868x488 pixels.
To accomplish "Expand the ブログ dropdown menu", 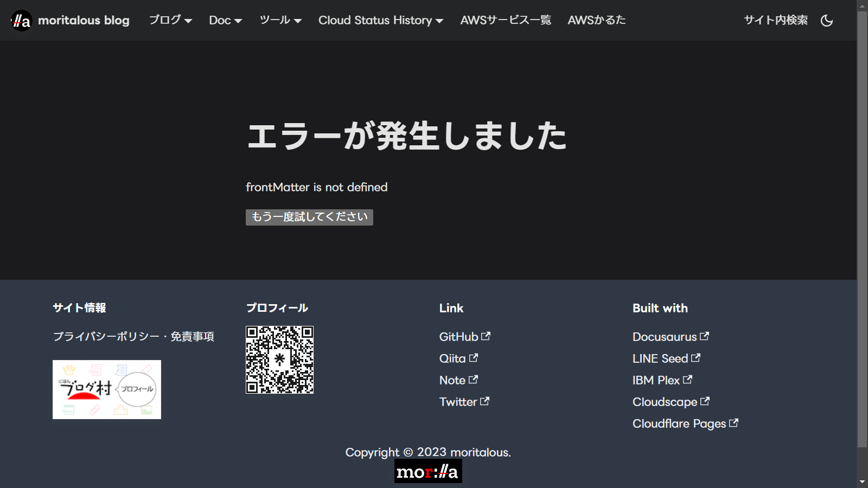I will 170,21.
